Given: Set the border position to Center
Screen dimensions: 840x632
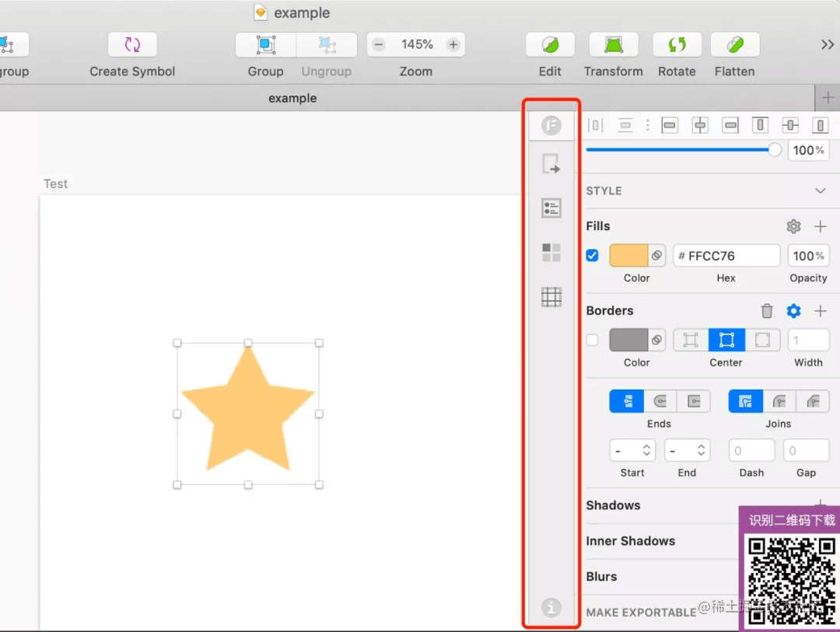Looking at the screenshot, I should (726, 340).
